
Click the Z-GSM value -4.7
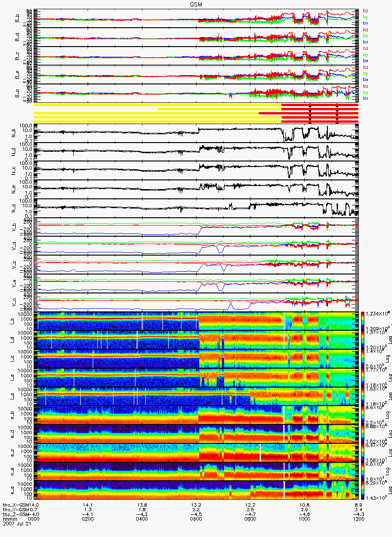(x=250, y=514)
